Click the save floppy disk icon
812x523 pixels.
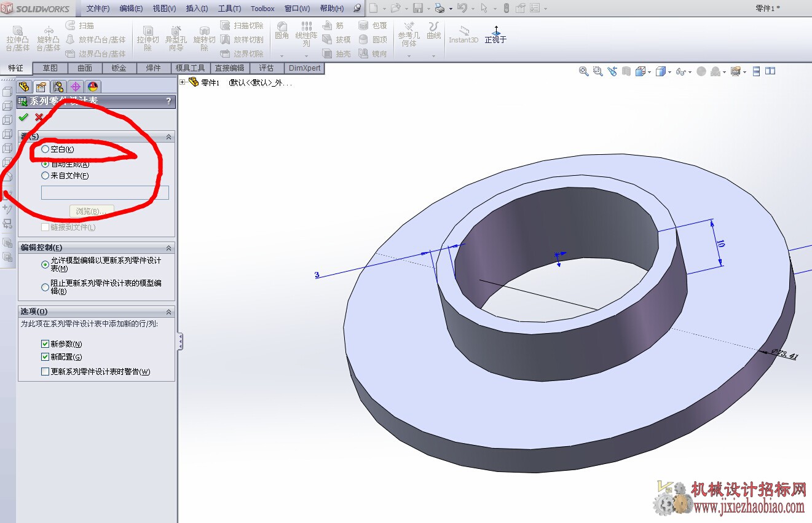(418, 9)
